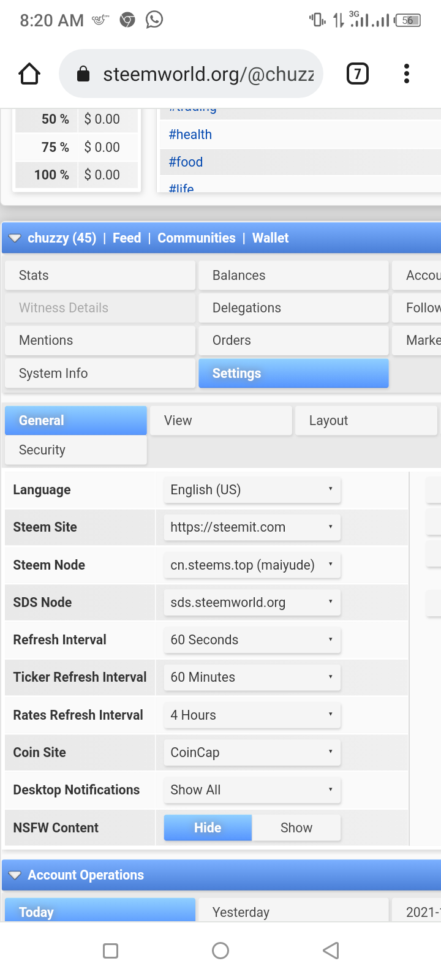Collapse the Account Operations section arrow

(15, 875)
